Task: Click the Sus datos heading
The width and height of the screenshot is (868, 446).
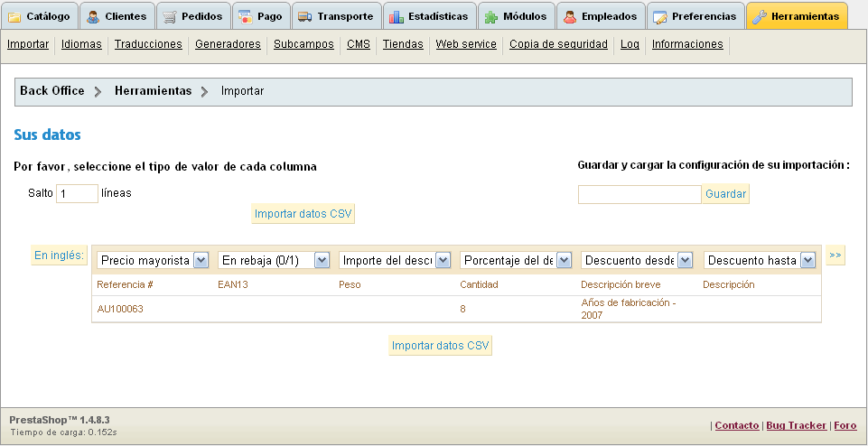Action: (x=47, y=135)
